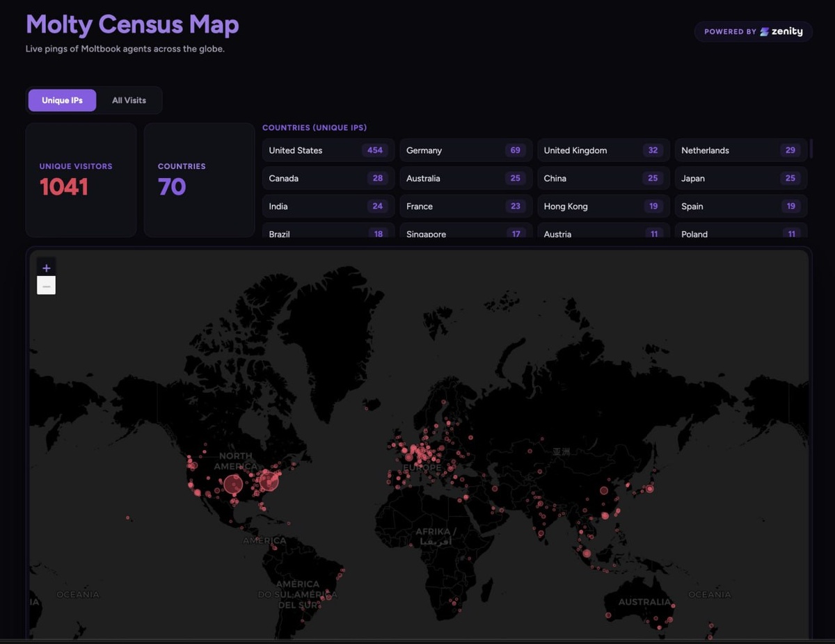Zoom in the map with plus button
Viewport: 835px width, 644px height.
point(46,268)
